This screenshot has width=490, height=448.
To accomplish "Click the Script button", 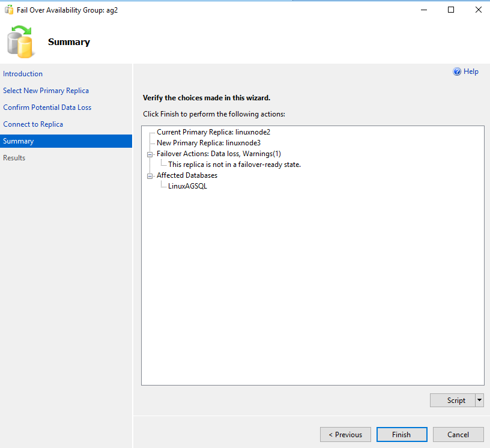I will (453, 400).
